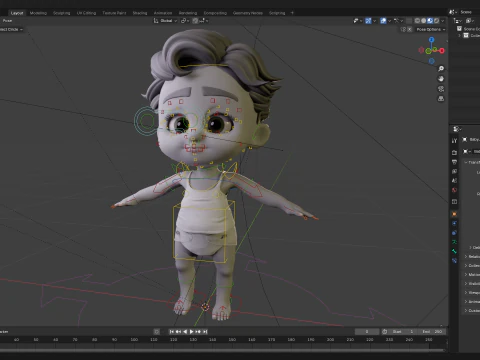Open the Pose Options dropdown
Image resolution: width=480 pixels, height=360 pixels.
click(x=431, y=29)
